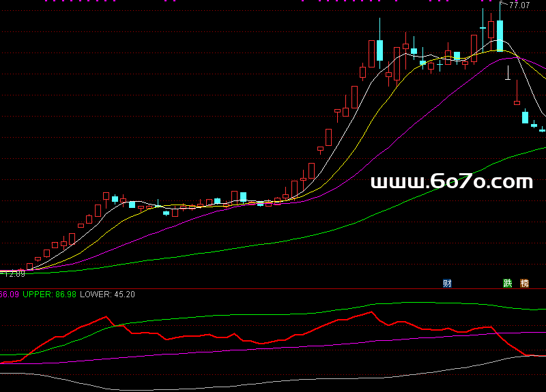546x392 pixels.
Task: Click the 77.07 high price label
Action: [519, 5]
